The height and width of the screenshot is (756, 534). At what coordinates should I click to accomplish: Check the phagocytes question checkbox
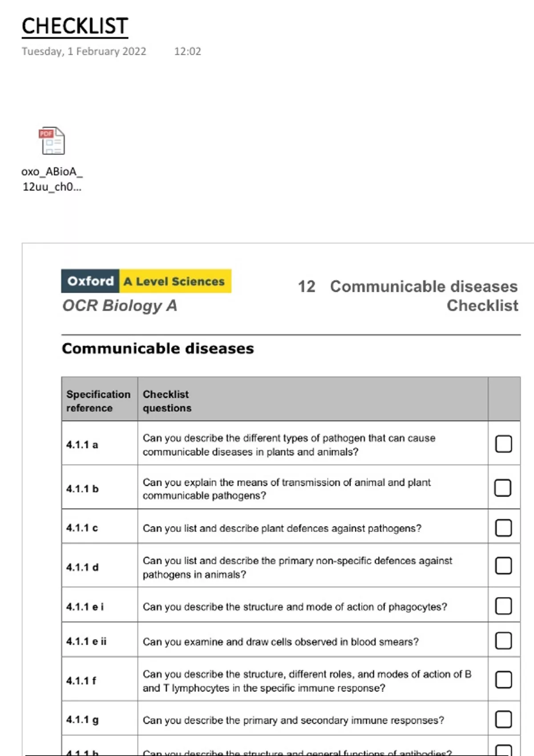tap(503, 606)
